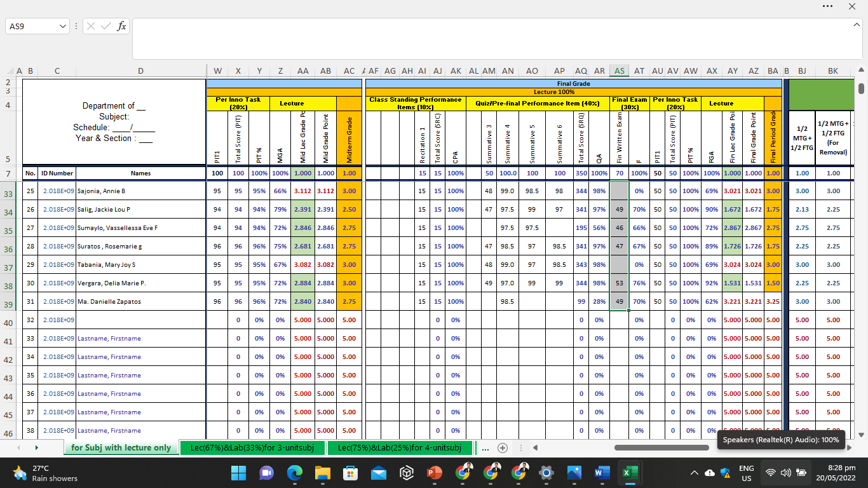Click the vertical scrollbar thumb
Viewport: 868px width, 488px height.
pyautogui.click(x=861, y=88)
